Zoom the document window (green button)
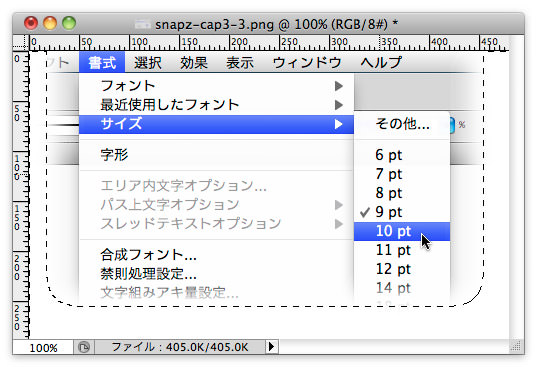Image resolution: width=537 pixels, height=367 pixels. 69,23
